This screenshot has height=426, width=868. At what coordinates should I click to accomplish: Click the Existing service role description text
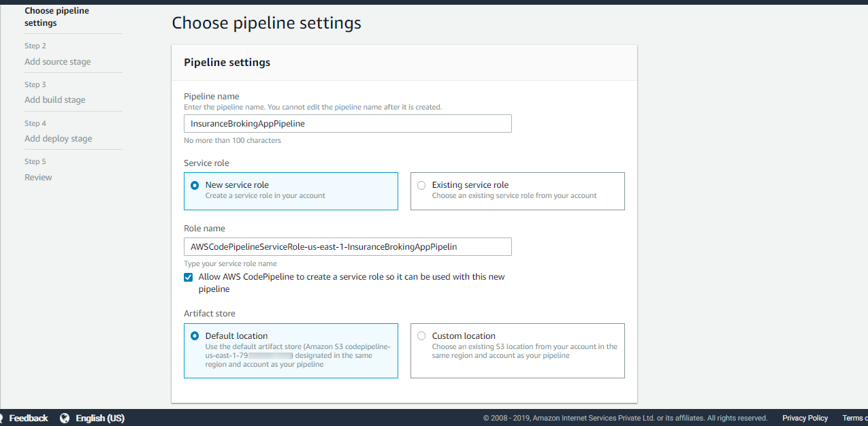(x=514, y=196)
